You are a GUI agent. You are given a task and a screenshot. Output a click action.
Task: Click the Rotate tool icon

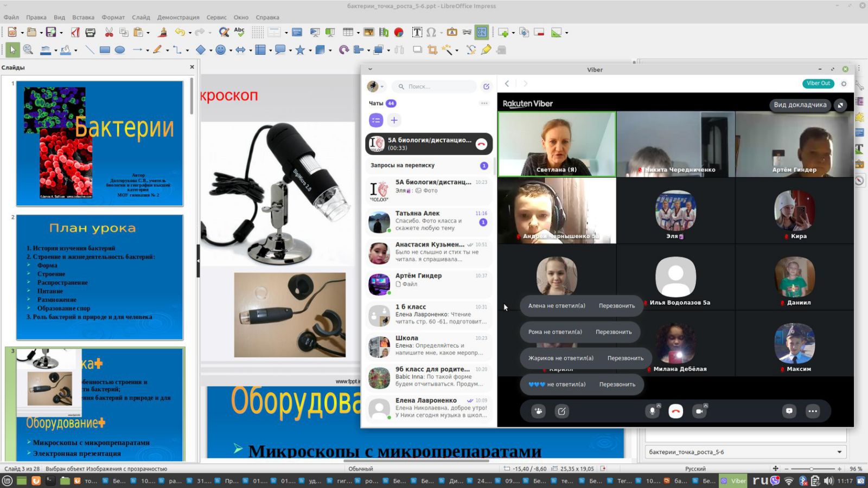click(343, 50)
